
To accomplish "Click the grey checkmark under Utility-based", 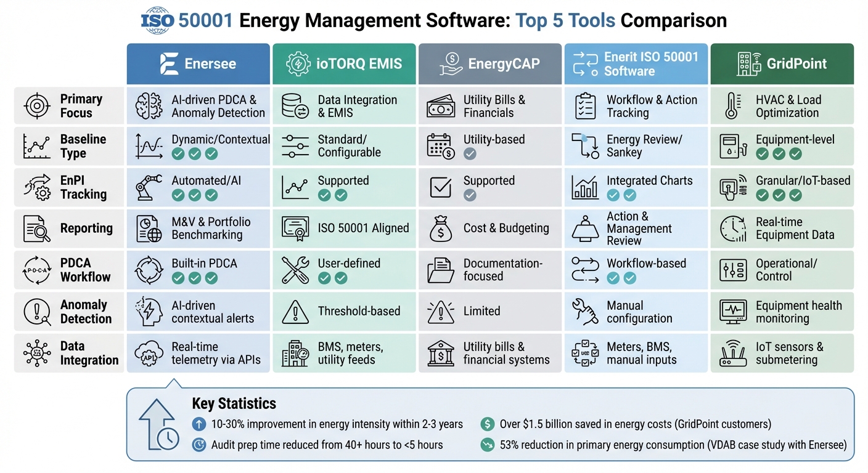I will pos(470,154).
